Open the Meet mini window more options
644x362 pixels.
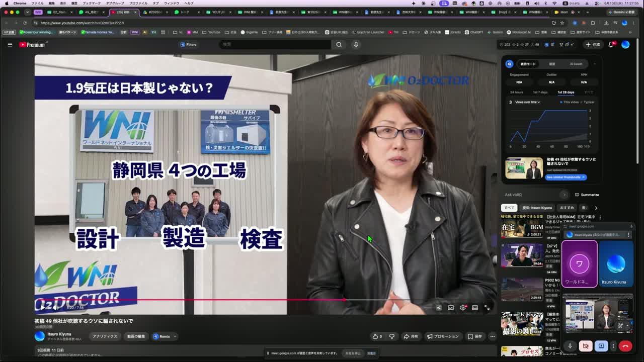coord(613,346)
